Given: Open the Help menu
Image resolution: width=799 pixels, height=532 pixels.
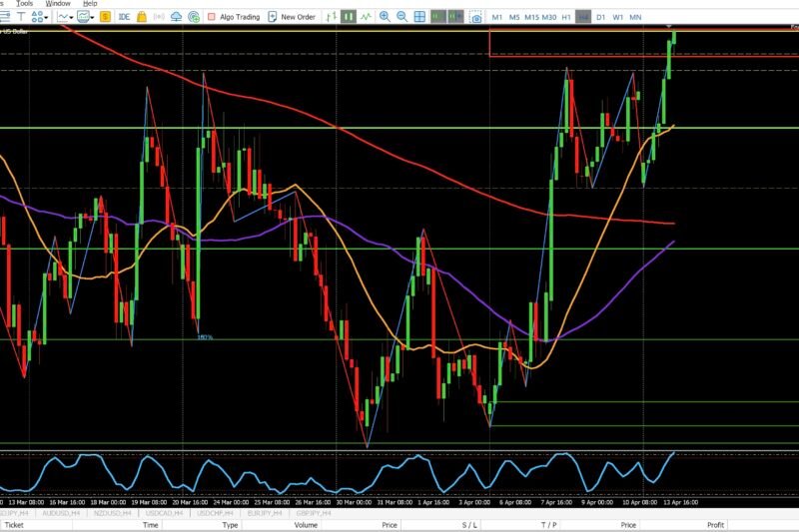Looking at the screenshot, I should (x=90, y=3).
